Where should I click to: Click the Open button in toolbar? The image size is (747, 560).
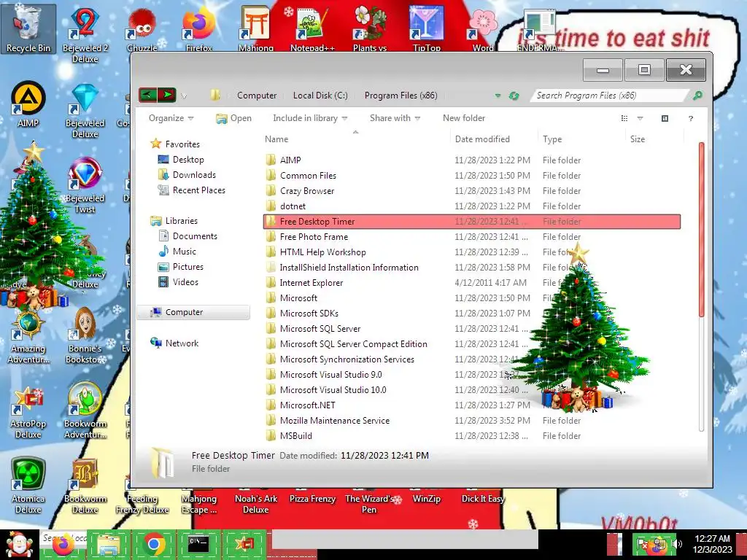233,118
